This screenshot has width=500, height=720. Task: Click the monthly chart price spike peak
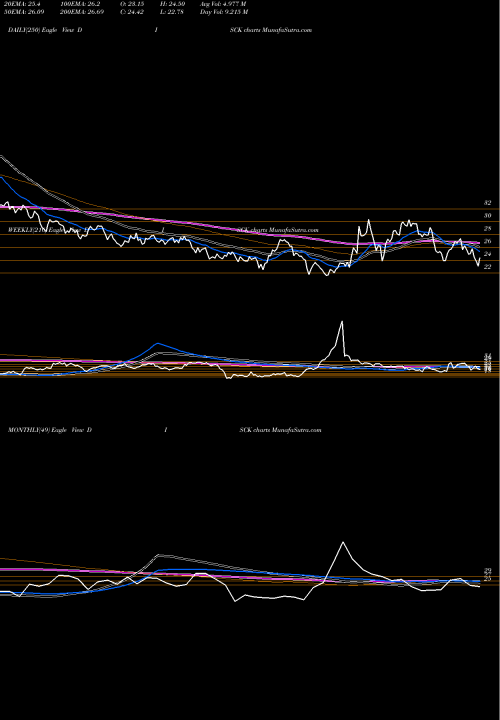(343, 543)
